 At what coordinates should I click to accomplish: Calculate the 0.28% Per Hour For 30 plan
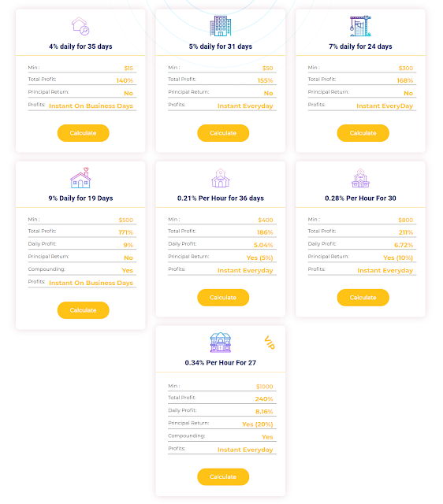point(363,298)
